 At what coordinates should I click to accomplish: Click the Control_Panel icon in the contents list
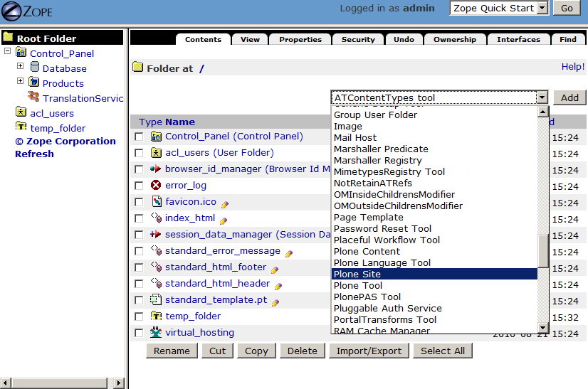point(156,136)
